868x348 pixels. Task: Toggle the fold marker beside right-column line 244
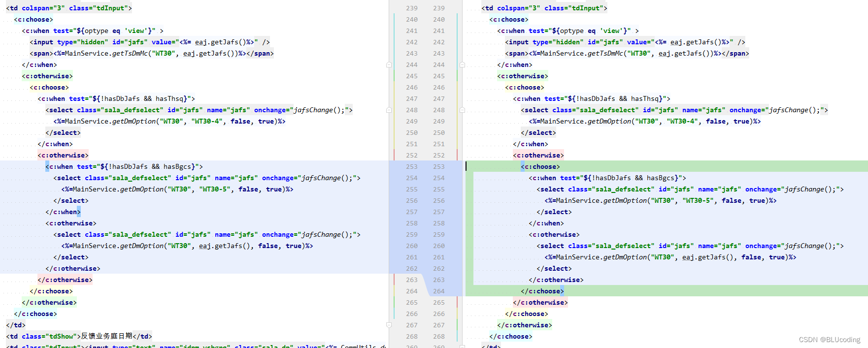click(x=462, y=64)
